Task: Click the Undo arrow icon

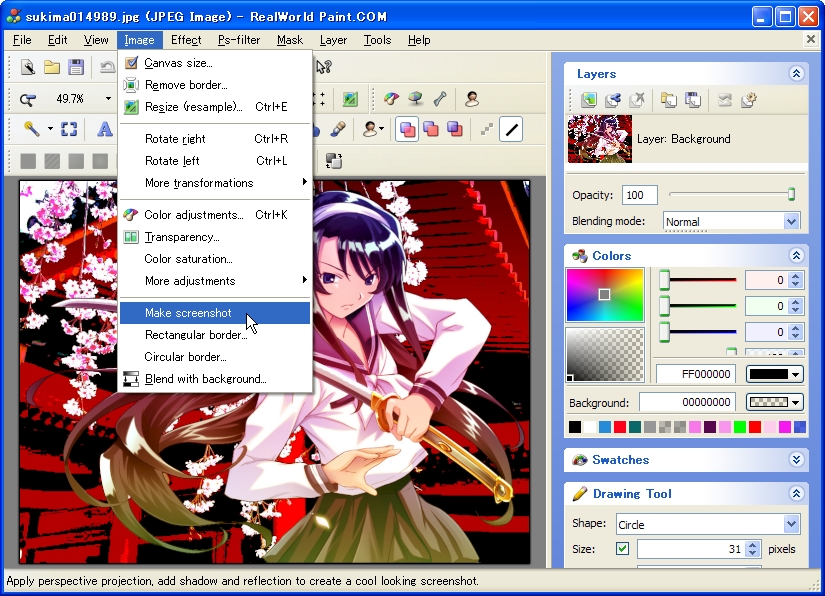Action: click(107, 67)
